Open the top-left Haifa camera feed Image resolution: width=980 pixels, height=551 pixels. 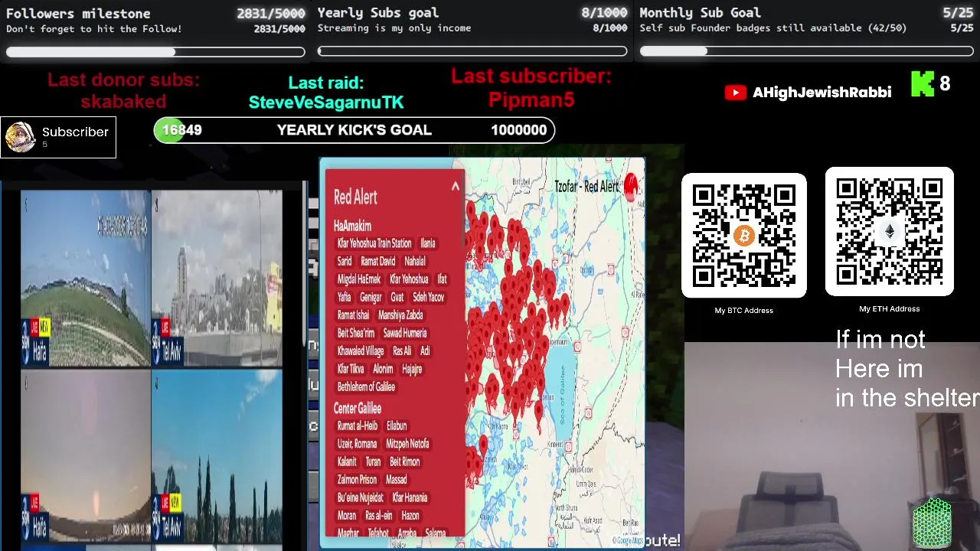[x=86, y=279]
